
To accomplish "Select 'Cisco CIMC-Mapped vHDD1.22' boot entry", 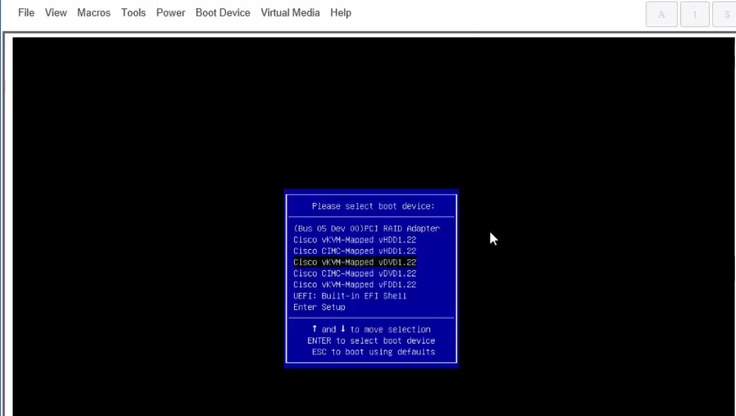I will (x=355, y=251).
